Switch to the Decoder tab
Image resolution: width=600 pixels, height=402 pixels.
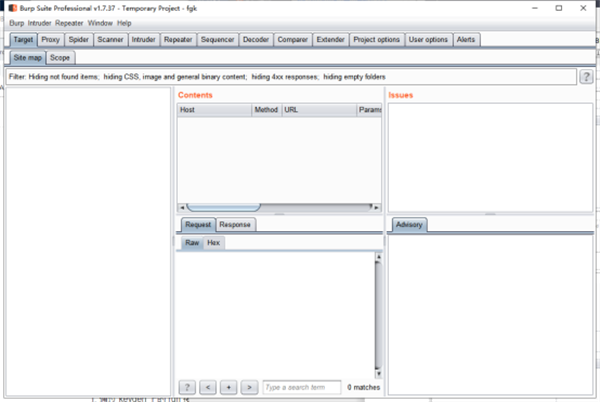(x=256, y=40)
